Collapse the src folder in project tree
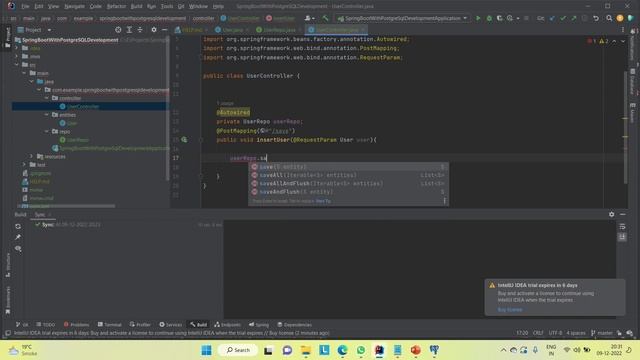The image size is (640, 360). point(17,64)
